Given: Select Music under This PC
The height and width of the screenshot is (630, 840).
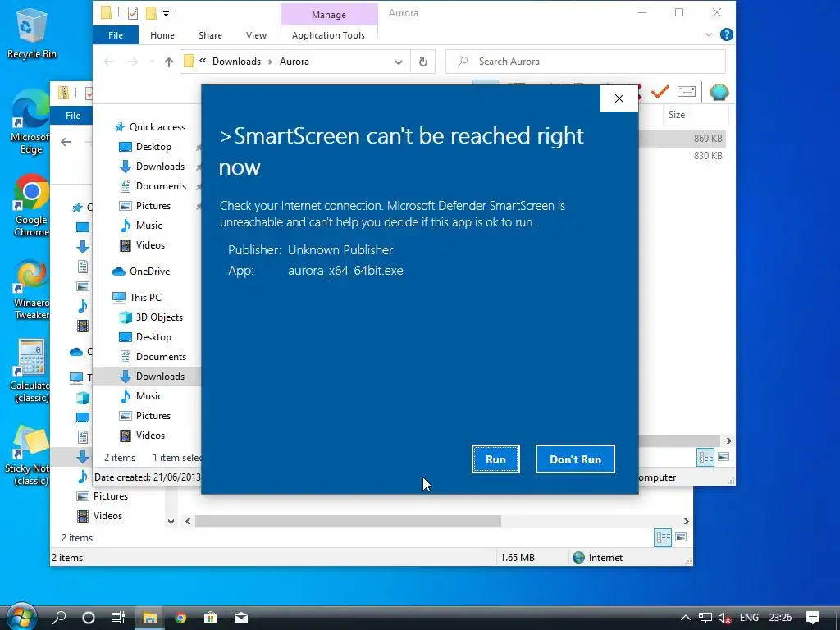Looking at the screenshot, I should 141,396.
